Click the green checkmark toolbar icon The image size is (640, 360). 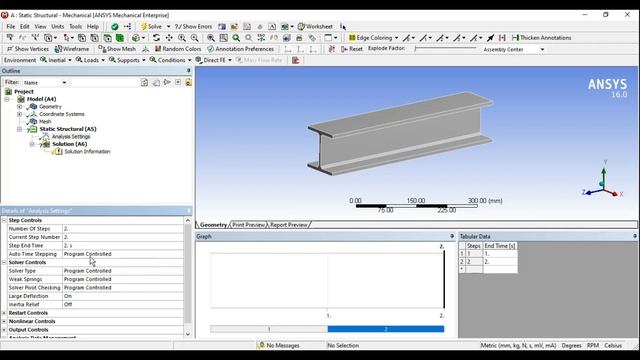coord(115,27)
